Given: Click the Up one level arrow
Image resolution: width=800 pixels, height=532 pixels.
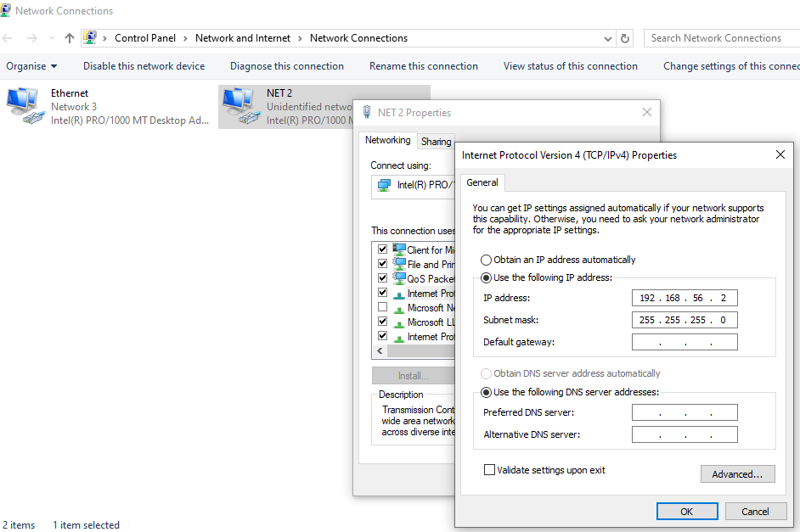Looking at the screenshot, I should click(x=70, y=38).
